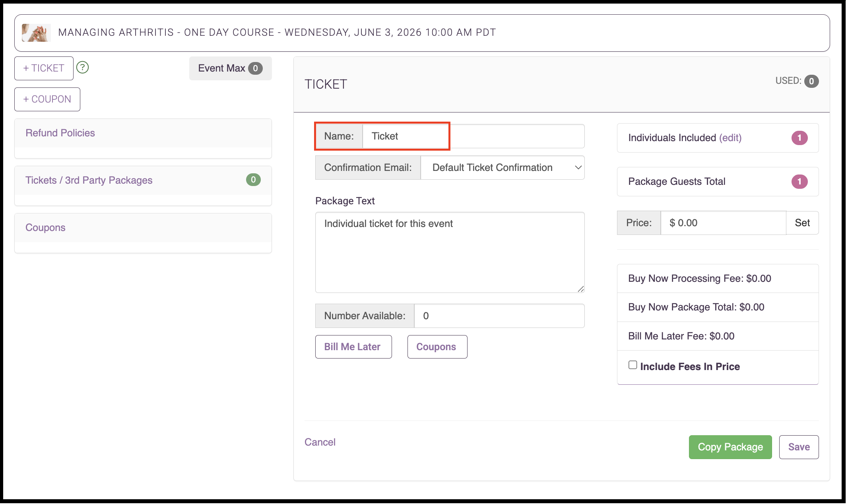Click the Number Available input field
846x504 pixels.
coord(499,316)
